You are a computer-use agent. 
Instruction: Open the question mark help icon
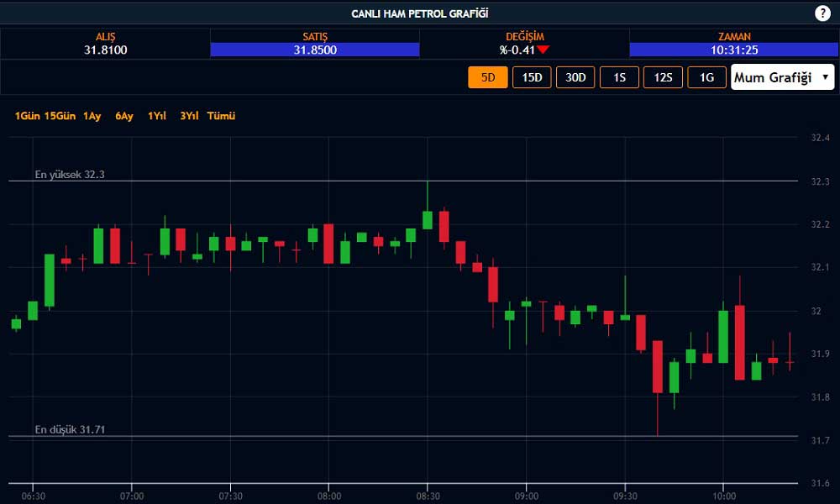click(x=822, y=13)
